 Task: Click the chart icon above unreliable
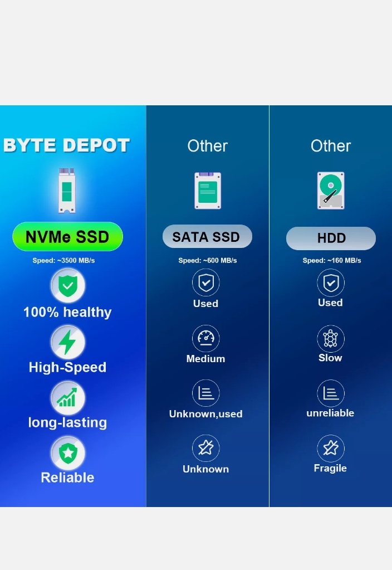(331, 393)
